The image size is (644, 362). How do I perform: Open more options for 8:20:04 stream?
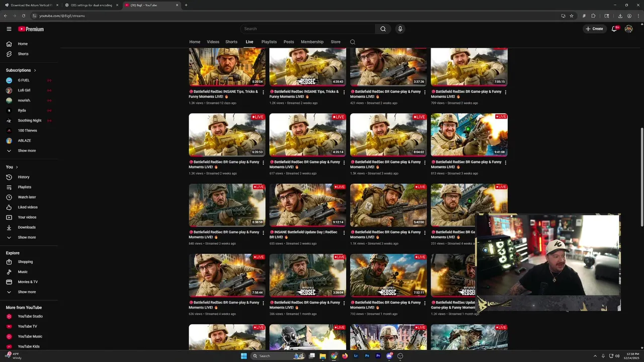click(x=263, y=92)
